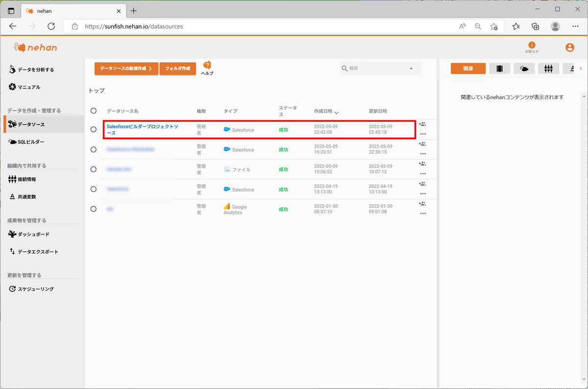The width and height of the screenshot is (588, 389).
Task: Select the Google Analytics row radio
Action: 94,209
